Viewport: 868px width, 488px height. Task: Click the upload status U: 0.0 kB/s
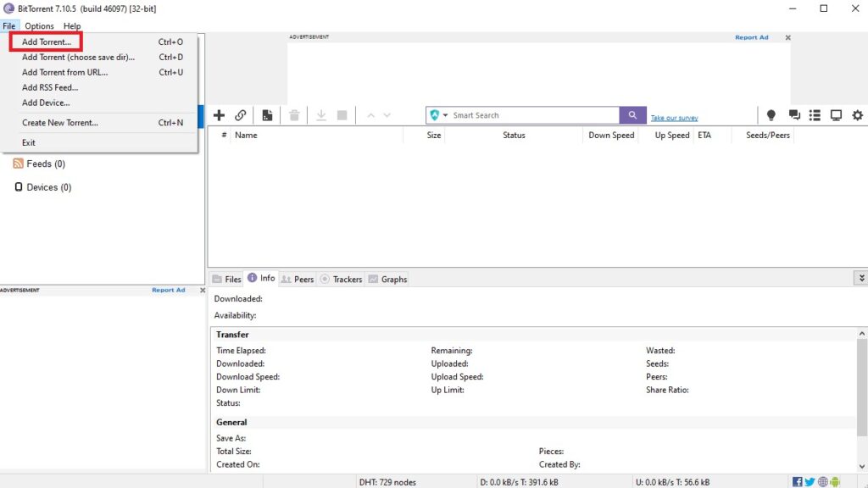672,482
